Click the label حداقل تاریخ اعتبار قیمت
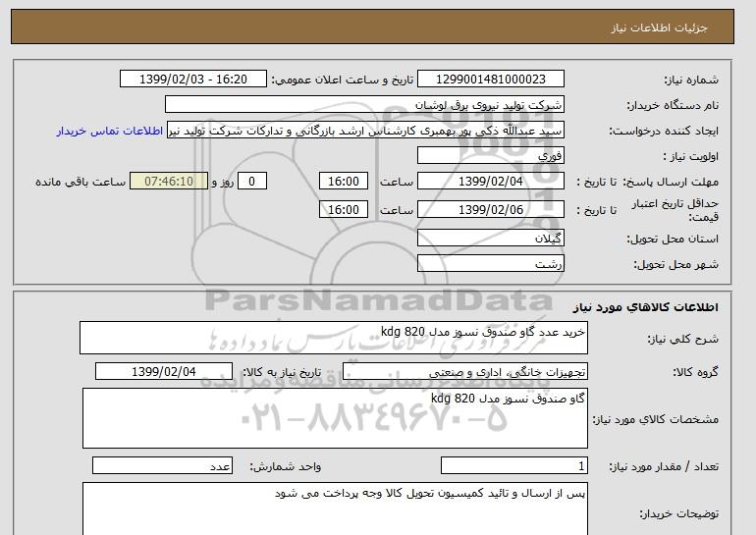Image resolution: width=756 pixels, height=535 pixels. click(675, 210)
